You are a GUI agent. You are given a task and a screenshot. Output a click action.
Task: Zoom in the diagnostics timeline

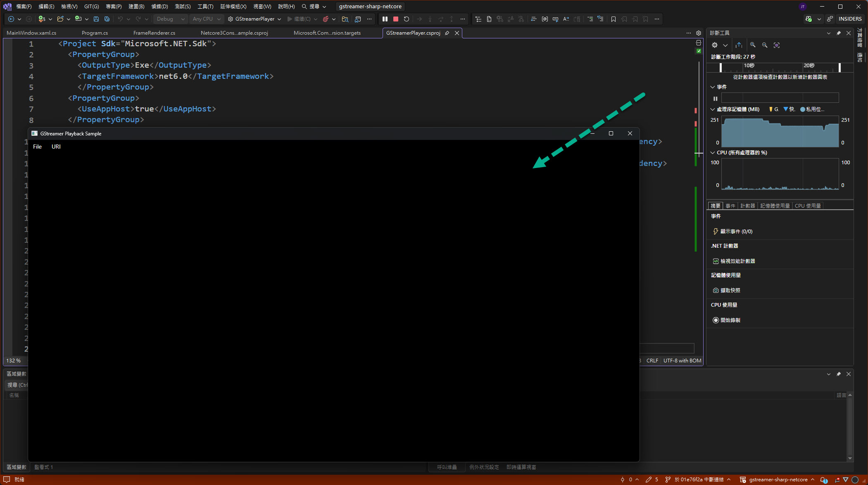click(753, 45)
